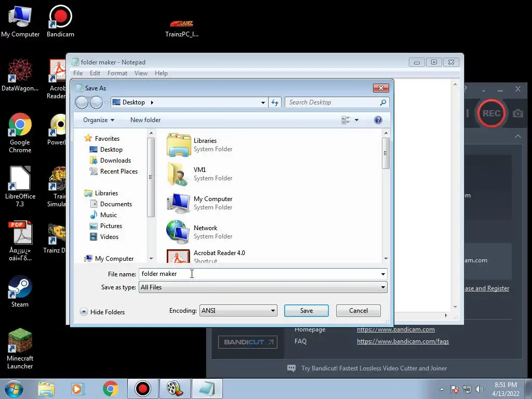Open the My Computer desktop icon

(20, 21)
